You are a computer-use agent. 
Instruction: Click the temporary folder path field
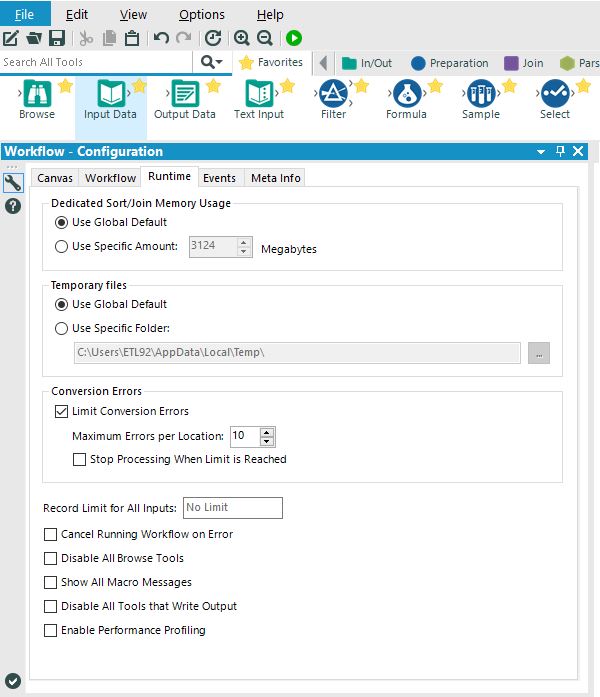tap(297, 353)
